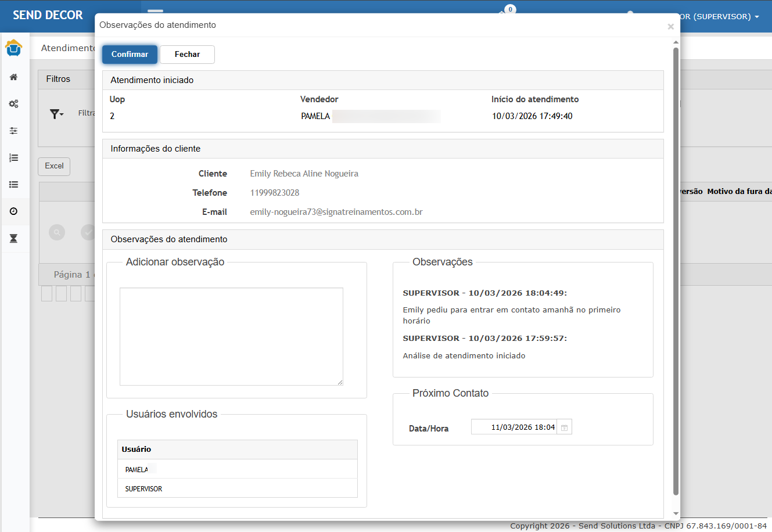
Task: Click the scroll-down arrow of the dialog scrollbar
Action: (x=676, y=513)
